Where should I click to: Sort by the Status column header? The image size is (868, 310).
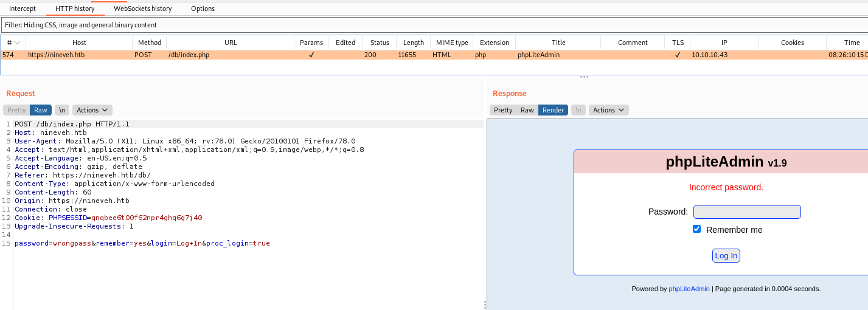point(380,43)
